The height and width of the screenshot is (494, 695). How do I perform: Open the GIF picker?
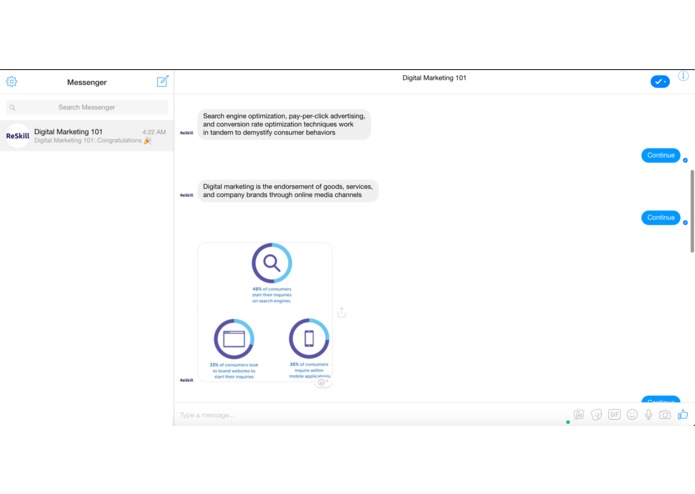[614, 415]
